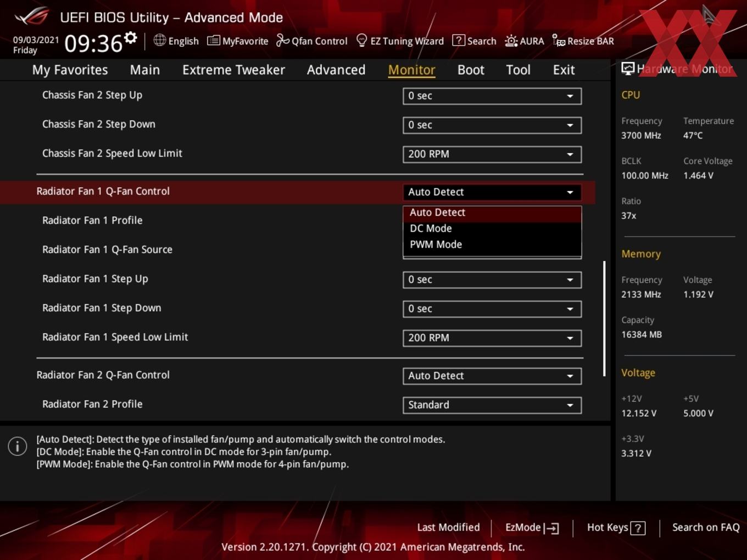Image resolution: width=747 pixels, height=560 pixels.
Task: Open Radiator Fan 2 Q-Fan Control dropdown
Action: (x=492, y=376)
